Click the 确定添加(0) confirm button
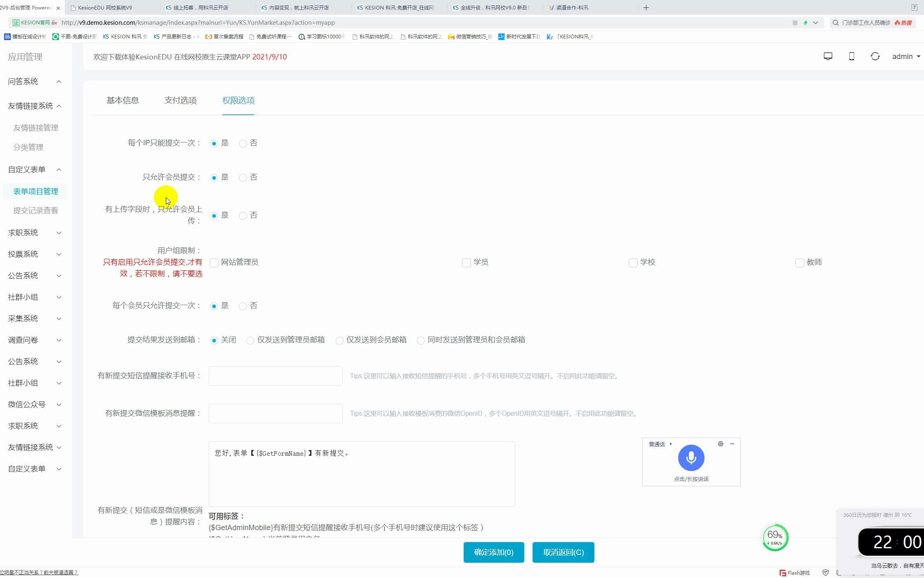 point(493,552)
